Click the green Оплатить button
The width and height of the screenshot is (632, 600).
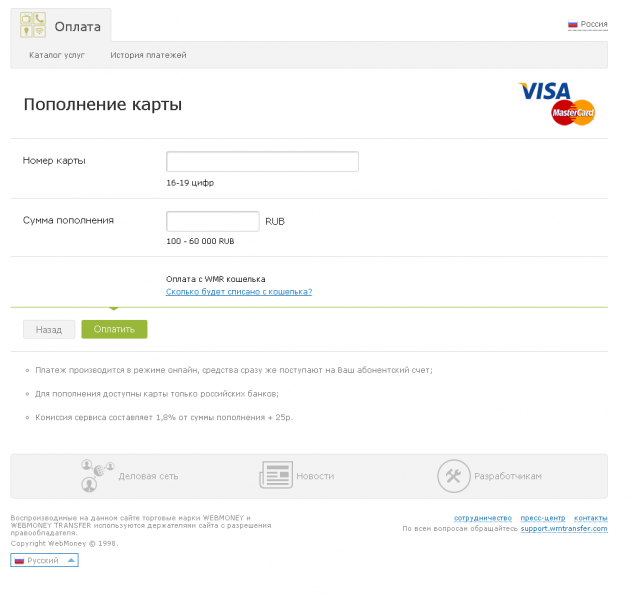click(114, 329)
